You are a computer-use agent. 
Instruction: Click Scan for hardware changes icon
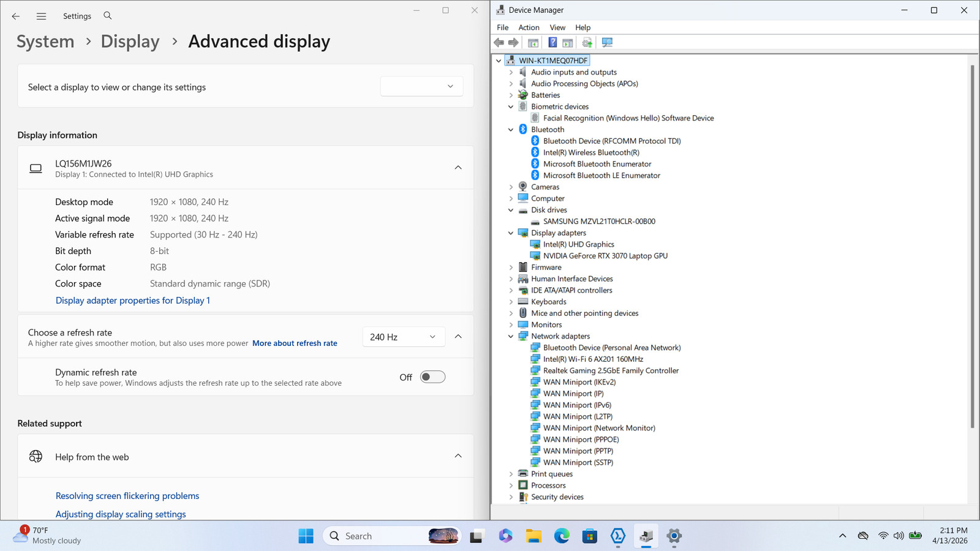[x=607, y=42]
